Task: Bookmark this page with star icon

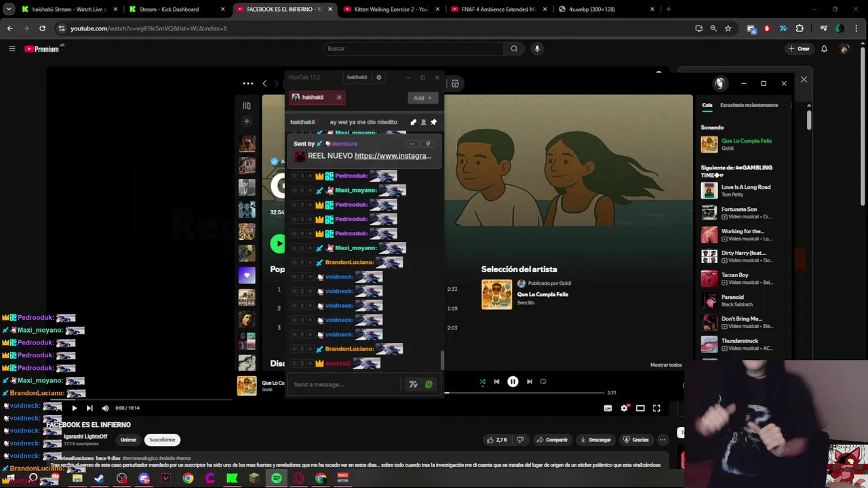Action: pyautogui.click(x=728, y=28)
